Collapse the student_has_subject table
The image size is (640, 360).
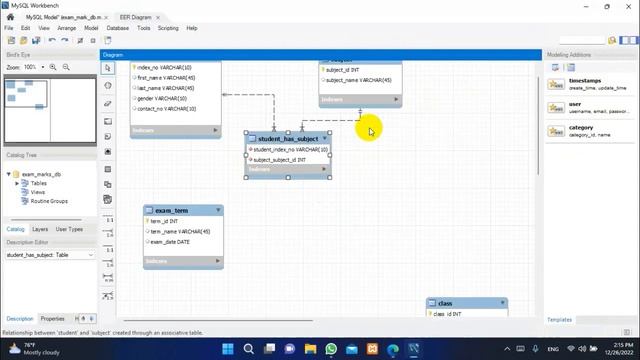324,138
